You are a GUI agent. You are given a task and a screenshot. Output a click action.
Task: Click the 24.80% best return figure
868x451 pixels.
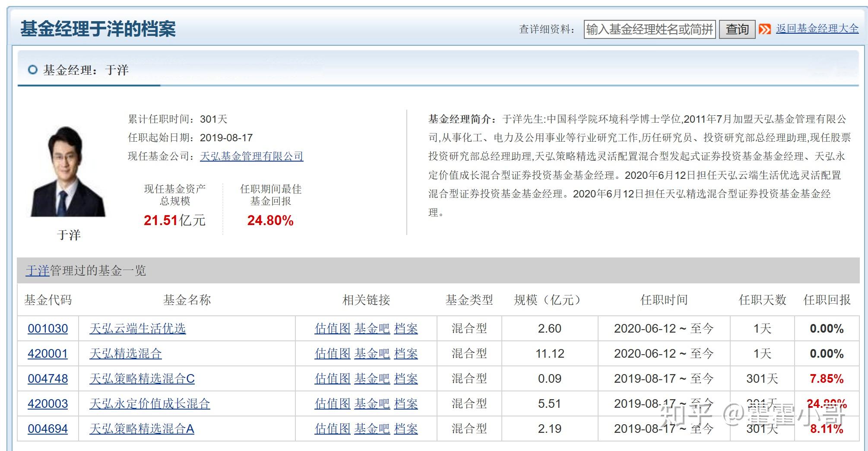(x=270, y=221)
